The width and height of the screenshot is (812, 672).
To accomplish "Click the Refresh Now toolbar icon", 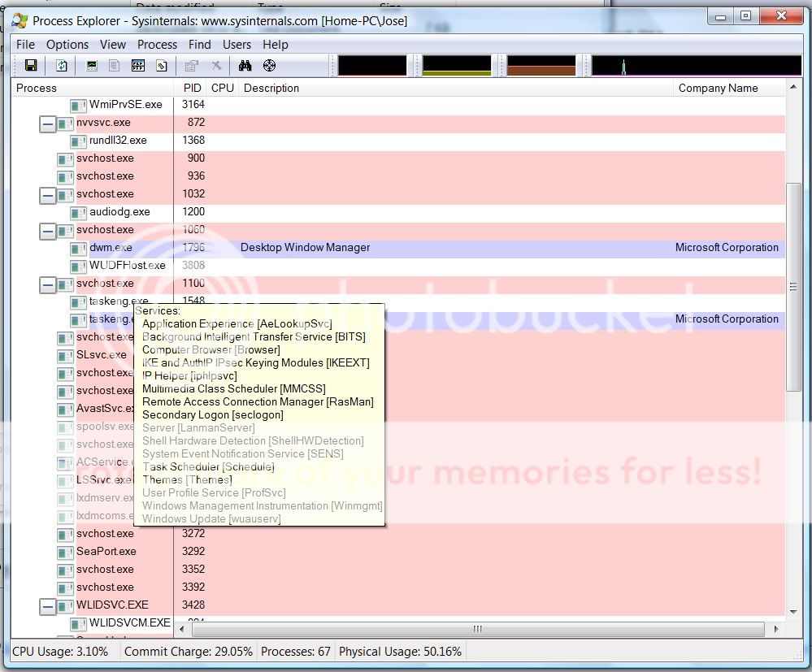I will click(62, 65).
